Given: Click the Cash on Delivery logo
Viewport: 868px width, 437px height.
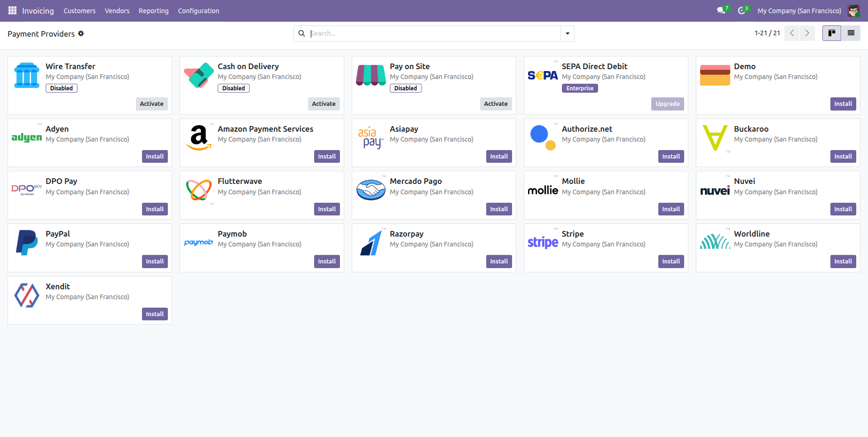Looking at the screenshot, I should click(199, 75).
